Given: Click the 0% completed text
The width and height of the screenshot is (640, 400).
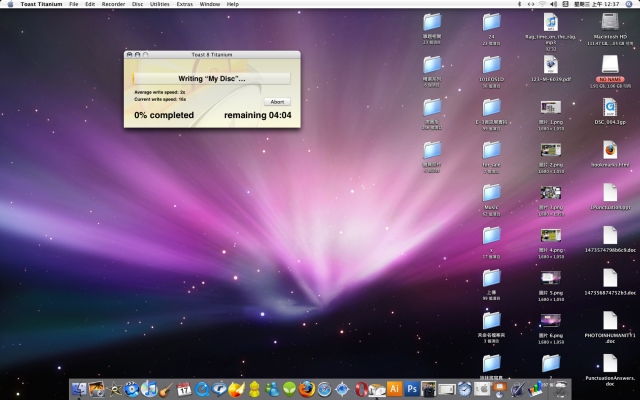Looking at the screenshot, I should coord(164,115).
